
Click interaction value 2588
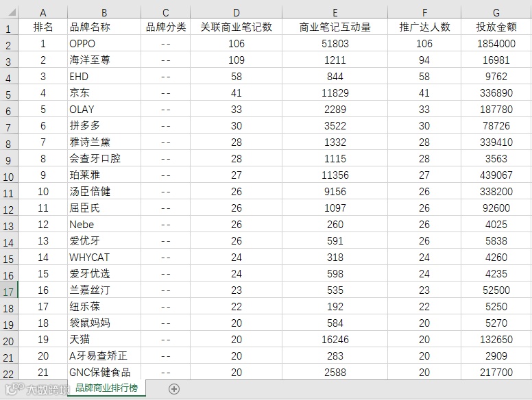(335, 372)
